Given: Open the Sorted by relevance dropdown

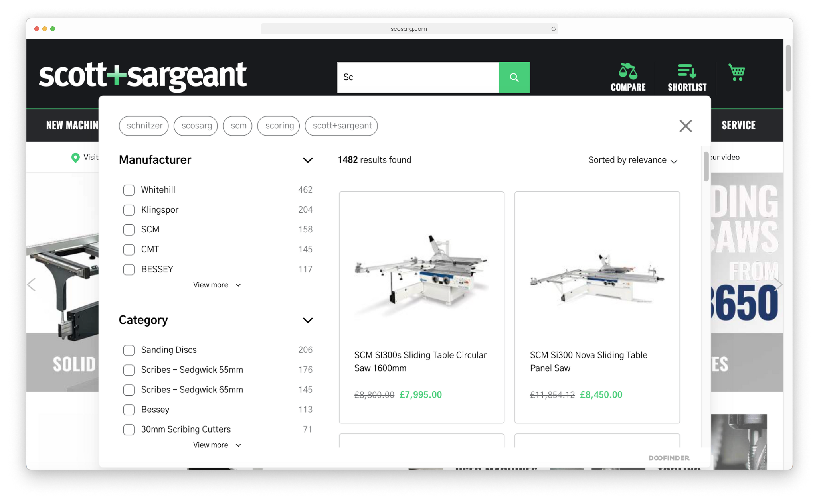Looking at the screenshot, I should pos(633,160).
